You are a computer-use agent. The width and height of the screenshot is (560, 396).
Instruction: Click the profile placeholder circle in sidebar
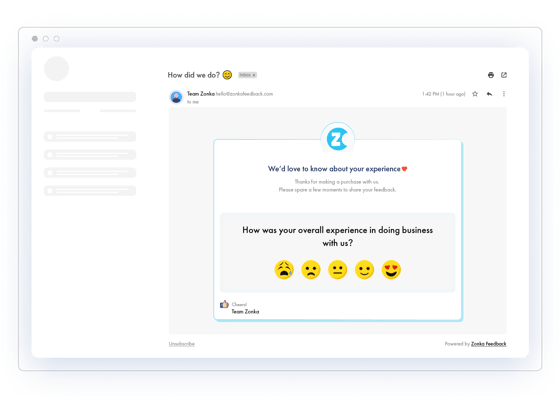(x=56, y=69)
